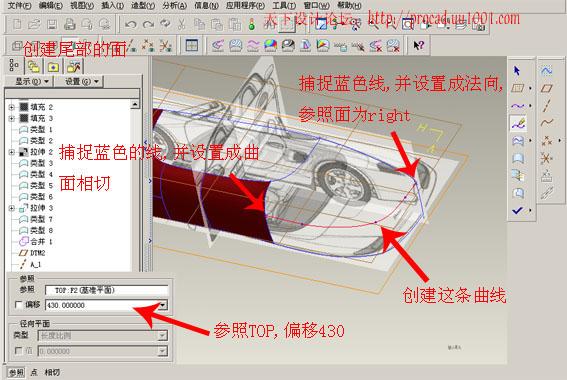Viewport: 567px width, 380px height.
Task: Click the datum plane parallelogram icon
Action: point(546,88)
